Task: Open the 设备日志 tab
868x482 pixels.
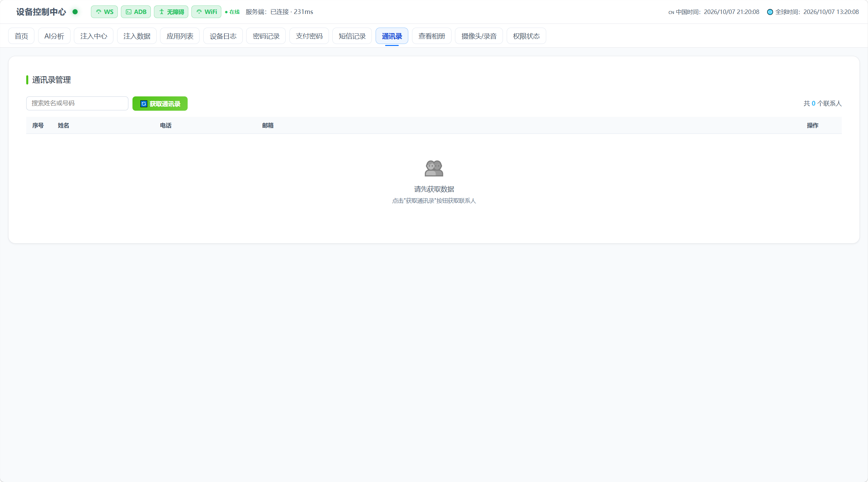Action: pos(223,36)
